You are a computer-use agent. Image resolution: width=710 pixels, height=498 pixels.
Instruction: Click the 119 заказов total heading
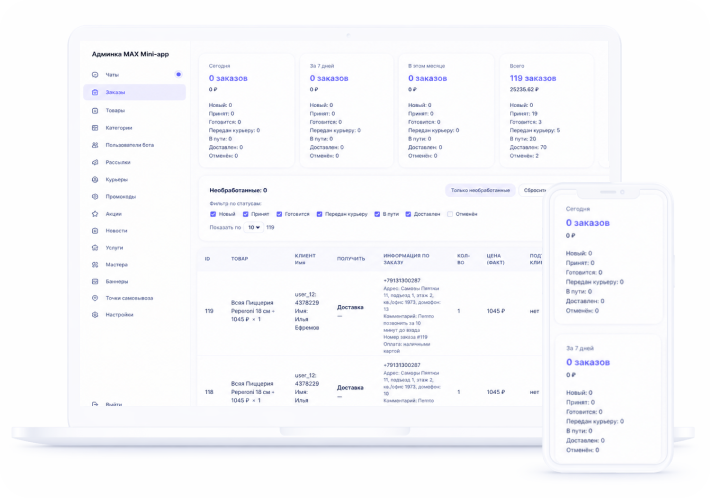(533, 78)
